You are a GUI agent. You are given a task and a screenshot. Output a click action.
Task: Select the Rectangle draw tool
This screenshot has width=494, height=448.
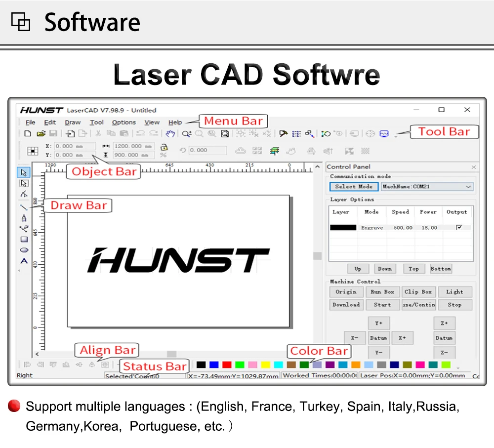24,240
